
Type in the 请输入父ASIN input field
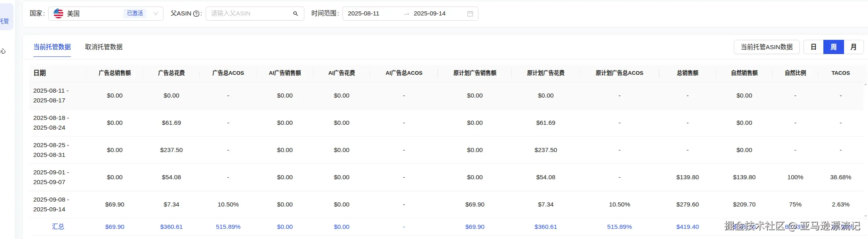tap(250, 13)
